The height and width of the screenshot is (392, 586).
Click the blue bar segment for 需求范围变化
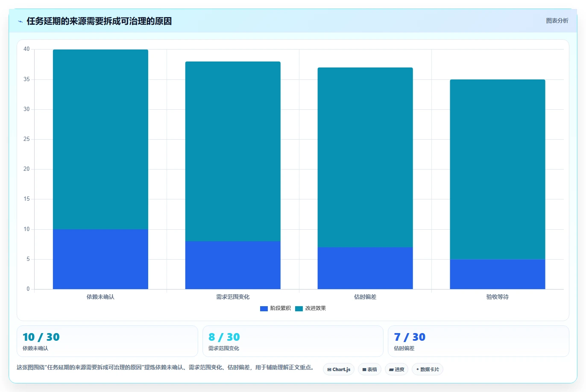pyautogui.click(x=233, y=265)
